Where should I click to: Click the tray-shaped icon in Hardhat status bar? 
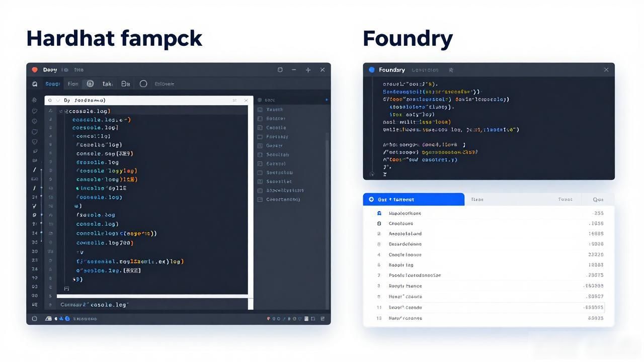tap(49, 318)
